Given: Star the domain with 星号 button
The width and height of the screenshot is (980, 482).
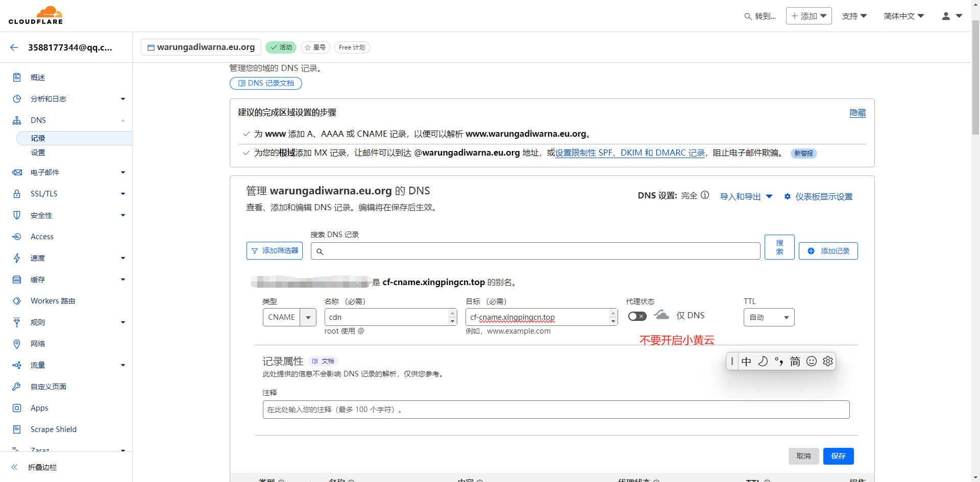Looking at the screenshot, I should (315, 47).
